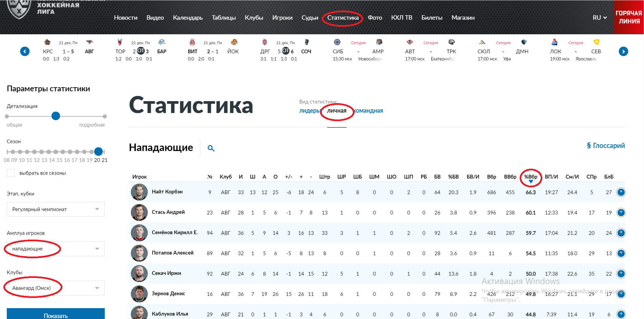Sort table by %Вбр column header
Screen dimensions: 644x319
coord(530,177)
